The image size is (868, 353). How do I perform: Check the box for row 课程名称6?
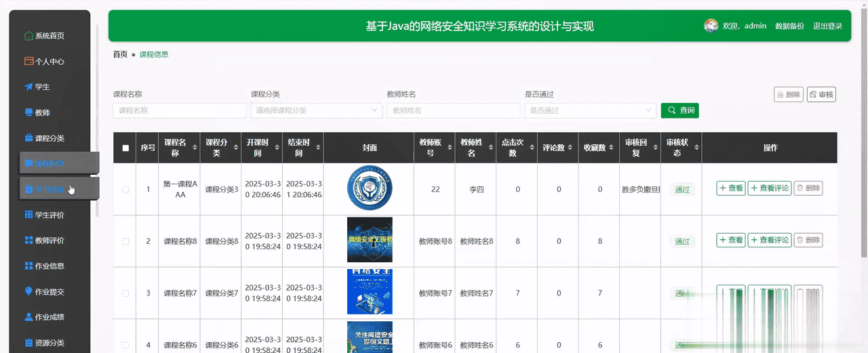(125, 346)
